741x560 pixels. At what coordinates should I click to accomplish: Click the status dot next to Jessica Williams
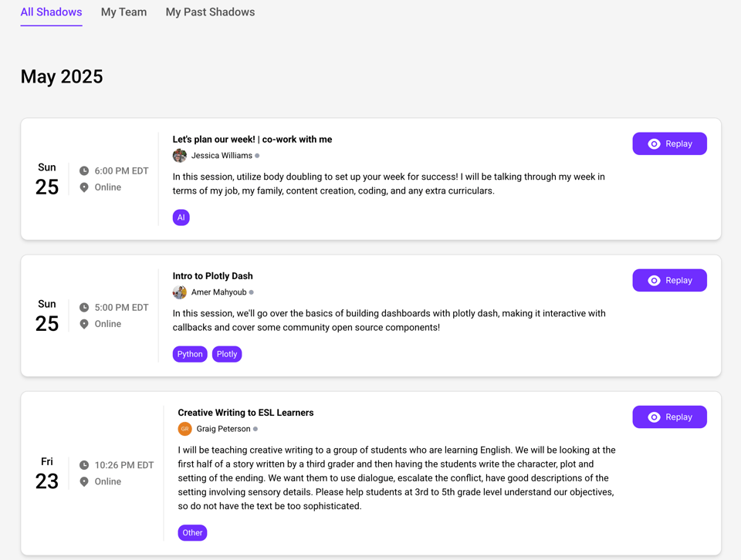coord(257,156)
